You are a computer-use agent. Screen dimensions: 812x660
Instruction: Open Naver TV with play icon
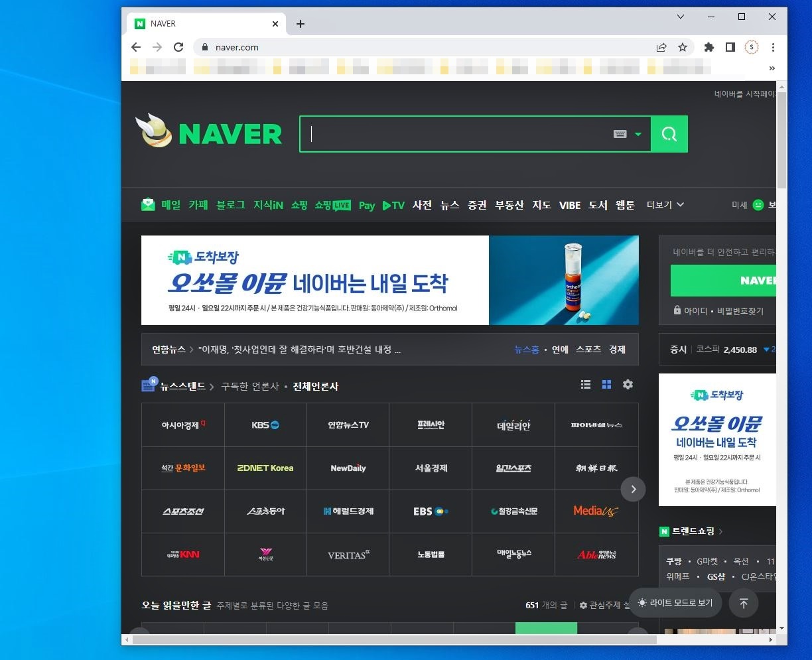click(393, 206)
